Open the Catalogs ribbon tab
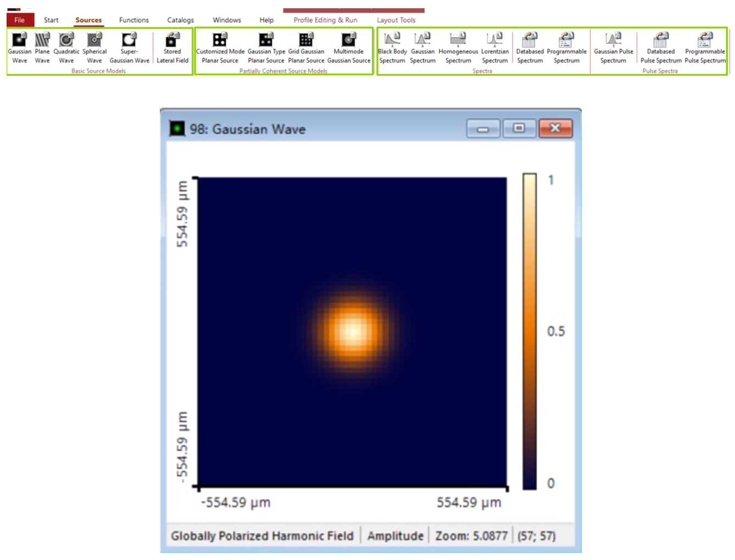The height and width of the screenshot is (560, 735). pos(180,20)
